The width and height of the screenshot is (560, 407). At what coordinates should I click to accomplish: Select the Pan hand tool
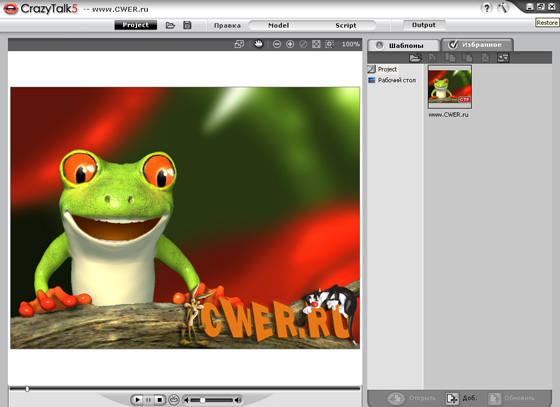pyautogui.click(x=258, y=44)
